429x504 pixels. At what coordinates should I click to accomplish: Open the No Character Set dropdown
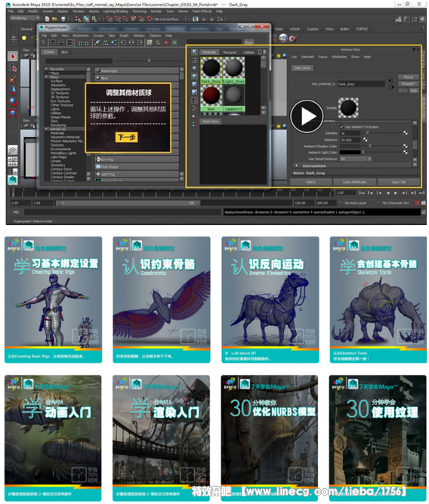(x=396, y=203)
